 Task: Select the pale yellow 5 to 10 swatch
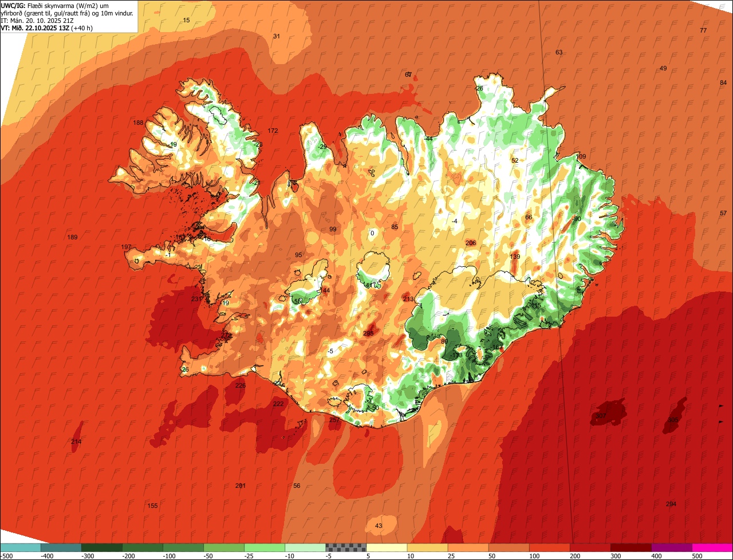point(387,547)
